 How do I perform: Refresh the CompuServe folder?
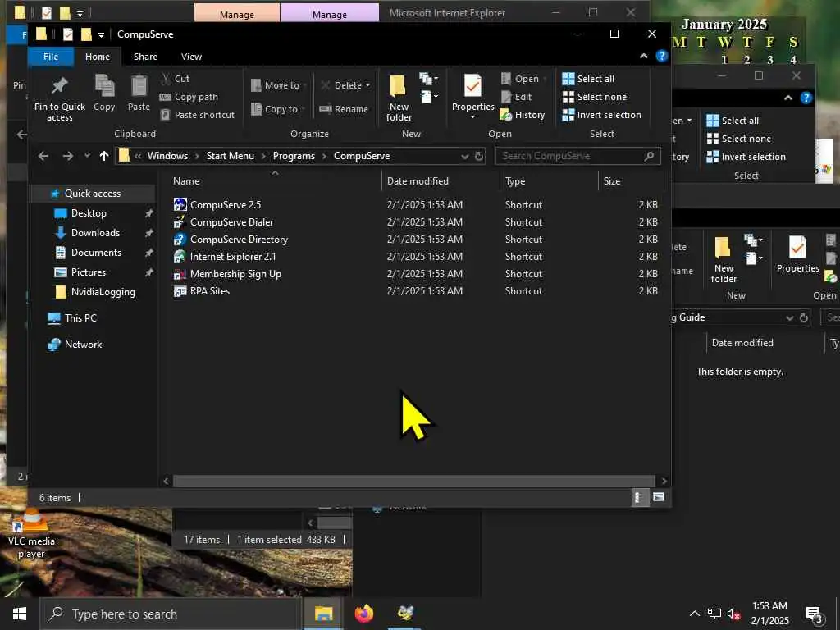coord(479,157)
